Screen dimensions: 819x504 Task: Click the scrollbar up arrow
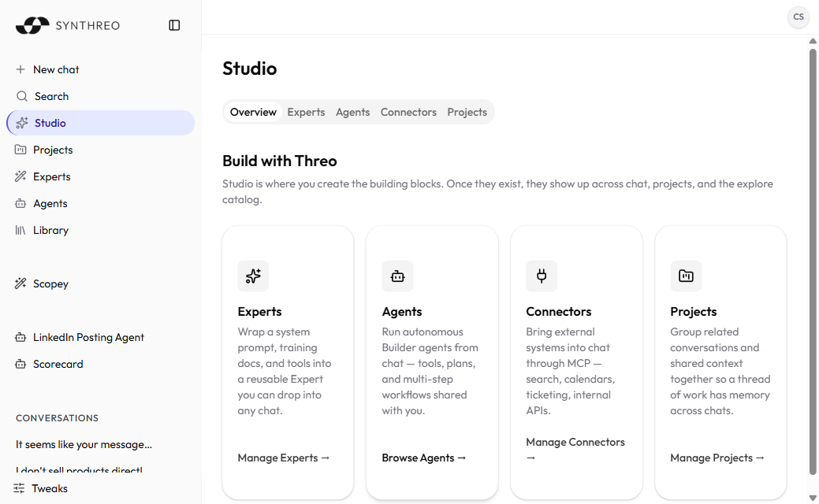click(x=813, y=41)
